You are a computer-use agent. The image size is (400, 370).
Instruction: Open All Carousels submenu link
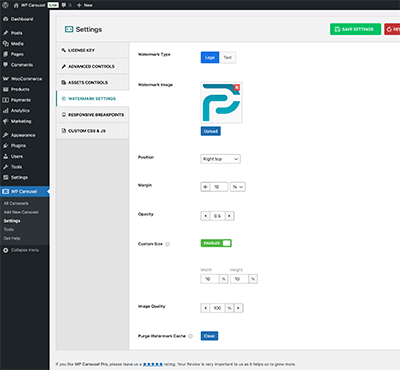16,203
